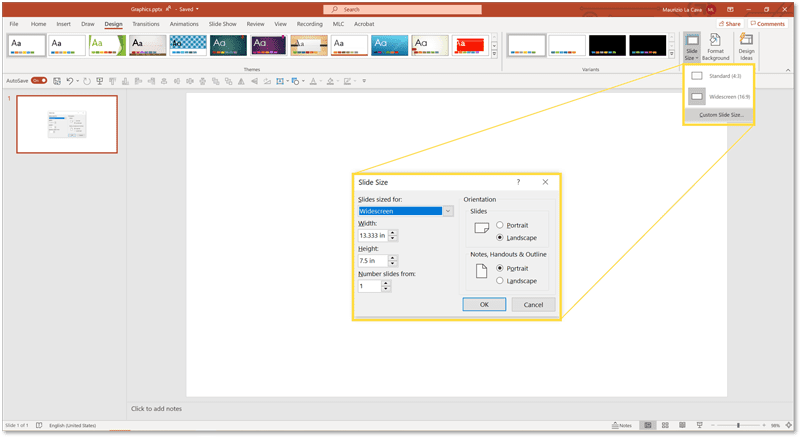Start presentation from beginning icon in quick access toolbar
This screenshot has width=800, height=437.
[99, 81]
